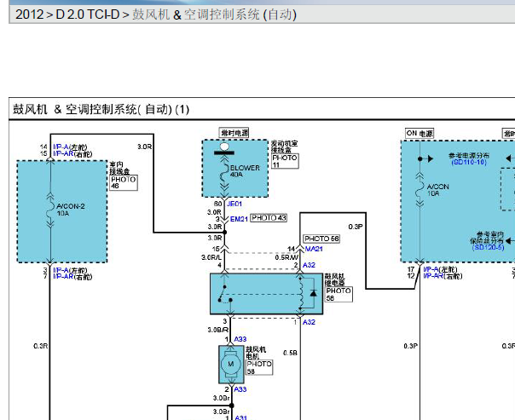Click the diode symbol inside blower relay
The height and width of the screenshot is (420, 515).
coord(313,293)
